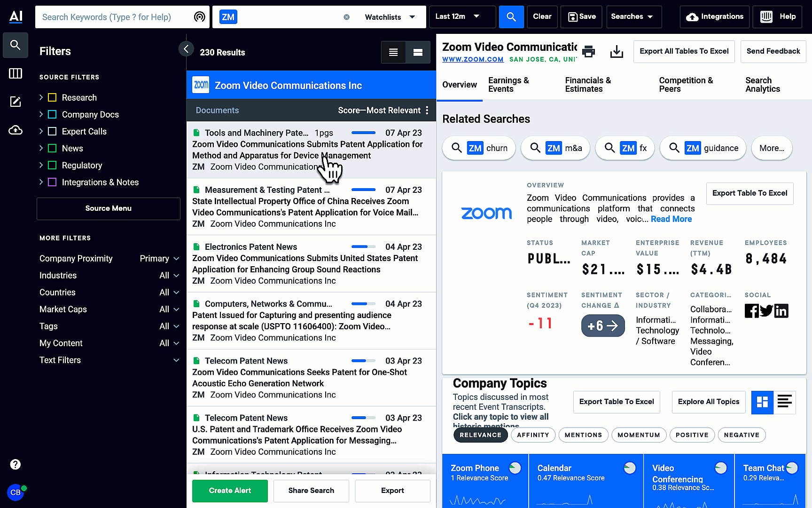
Task: Check the Company Docs source filter
Action: [52, 114]
